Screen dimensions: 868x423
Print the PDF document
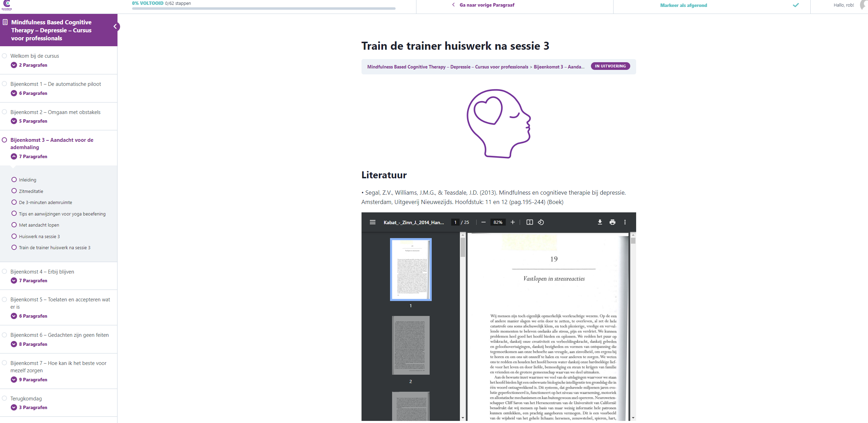[612, 222]
